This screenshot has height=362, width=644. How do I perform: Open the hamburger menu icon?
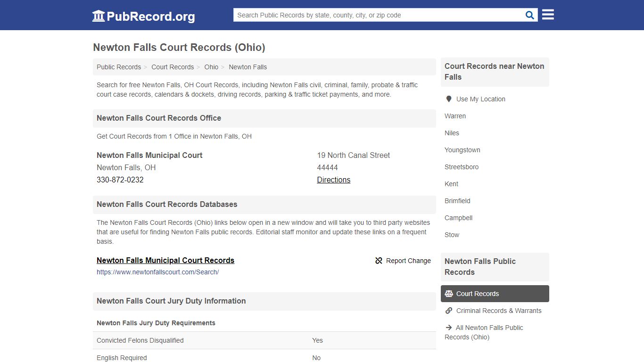click(548, 15)
